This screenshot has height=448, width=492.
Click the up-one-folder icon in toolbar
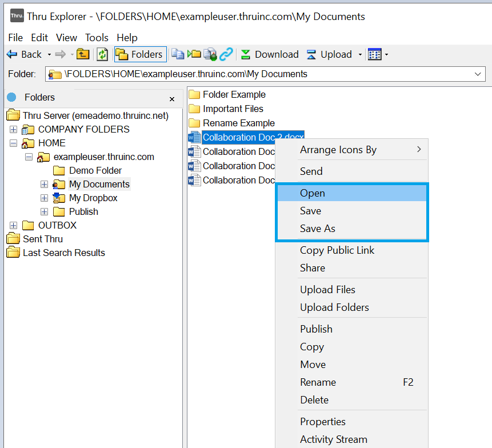point(83,54)
